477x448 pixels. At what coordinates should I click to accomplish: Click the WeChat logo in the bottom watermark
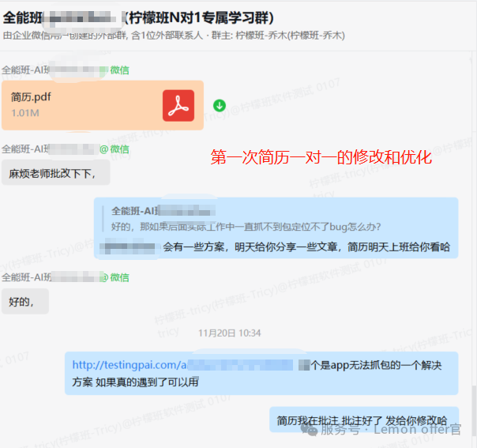point(309,430)
